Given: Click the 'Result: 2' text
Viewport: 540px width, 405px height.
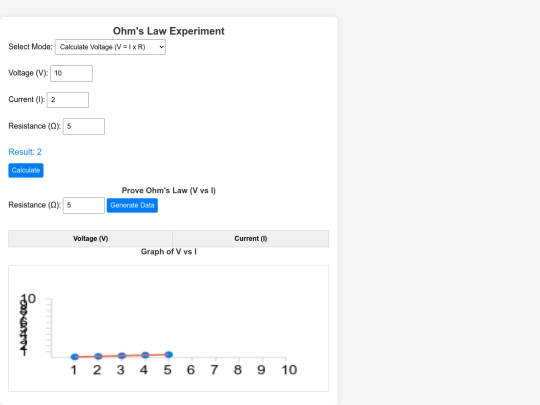Looking at the screenshot, I should [x=25, y=152].
